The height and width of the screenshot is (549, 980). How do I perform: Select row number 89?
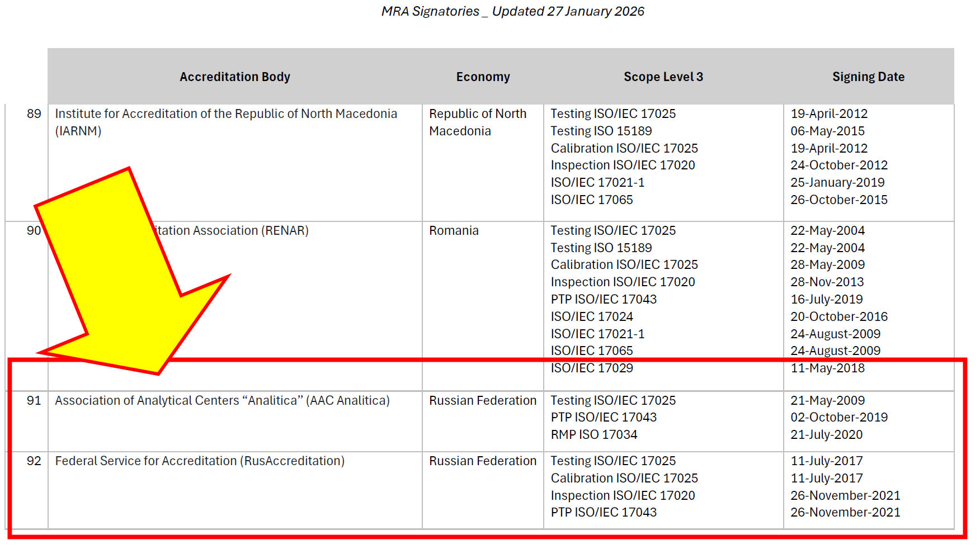pyautogui.click(x=34, y=113)
